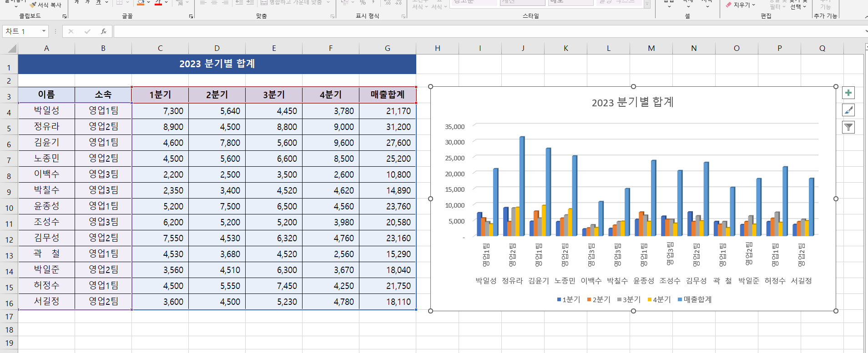Select column G header
Screen dimensions: 868x353
click(388, 48)
